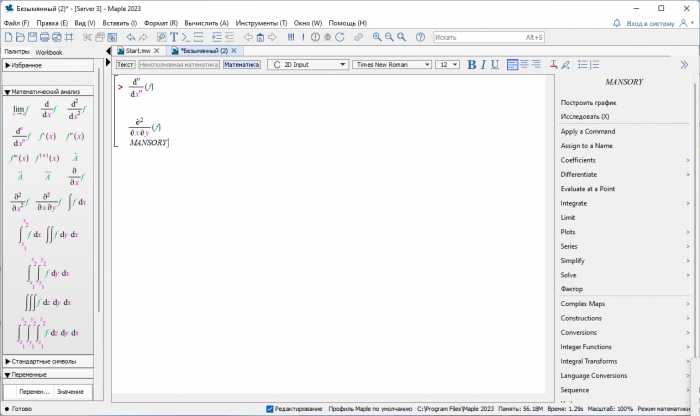Execute entire worksheet with triple-bar icon
The height and width of the screenshot is (416, 700).
pyautogui.click(x=291, y=37)
